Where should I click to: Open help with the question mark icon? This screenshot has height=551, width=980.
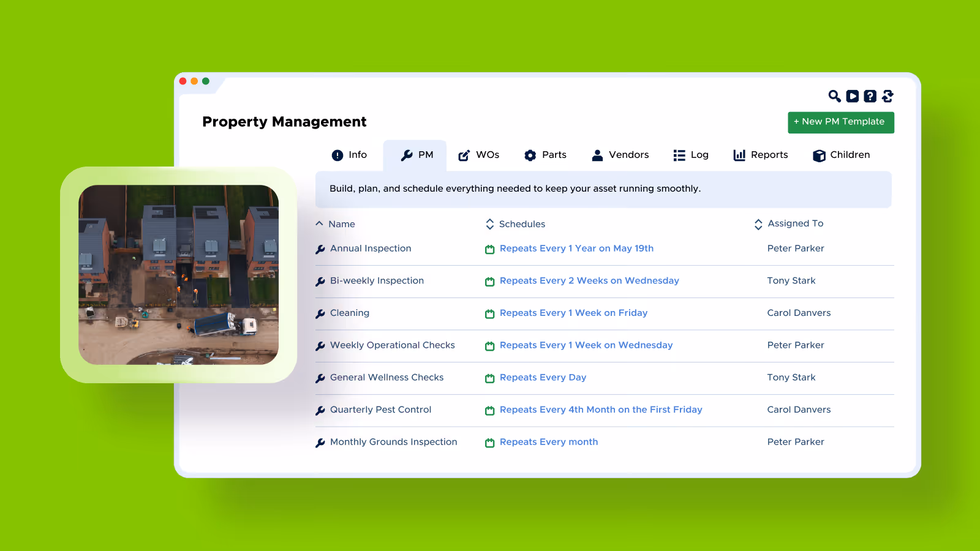point(870,96)
